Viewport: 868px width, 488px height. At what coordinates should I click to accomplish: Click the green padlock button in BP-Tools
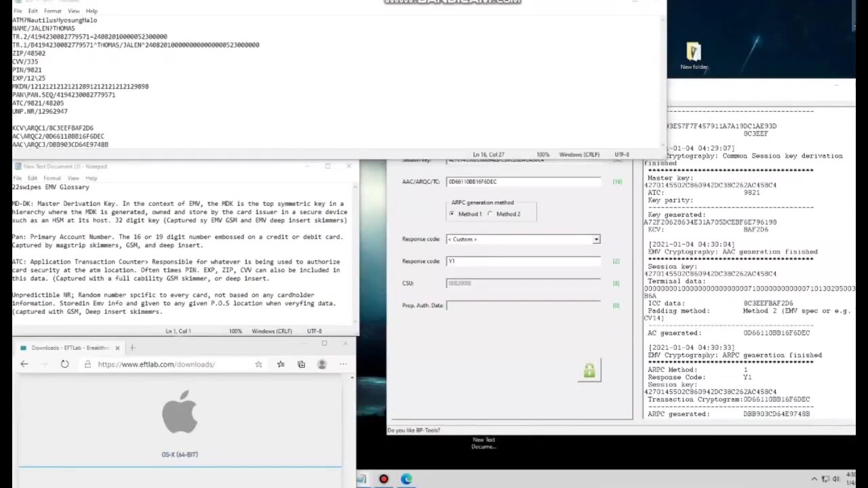point(589,370)
